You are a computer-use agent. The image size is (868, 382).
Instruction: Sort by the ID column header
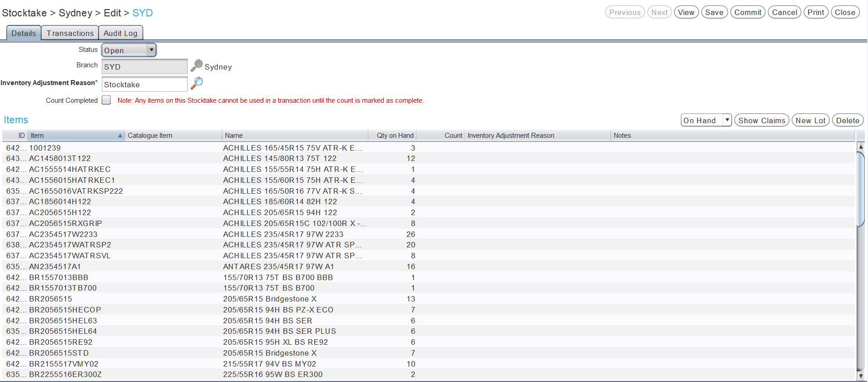(x=15, y=136)
